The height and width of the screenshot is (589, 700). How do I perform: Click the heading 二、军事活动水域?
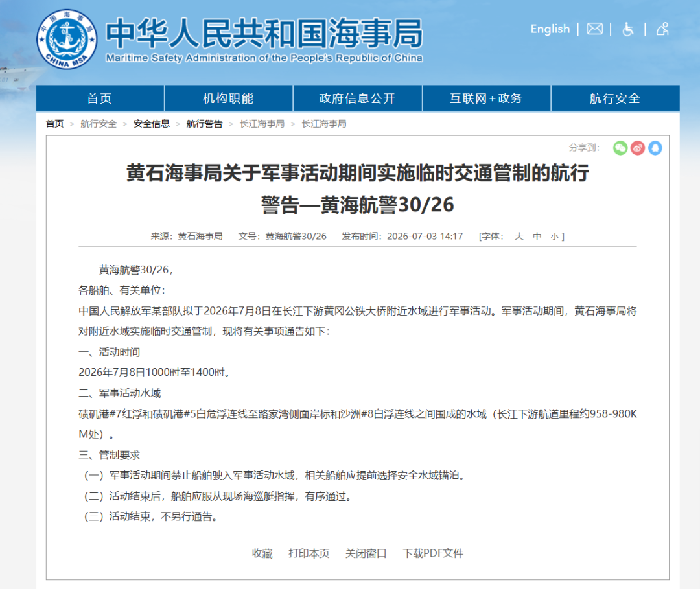pos(120,393)
